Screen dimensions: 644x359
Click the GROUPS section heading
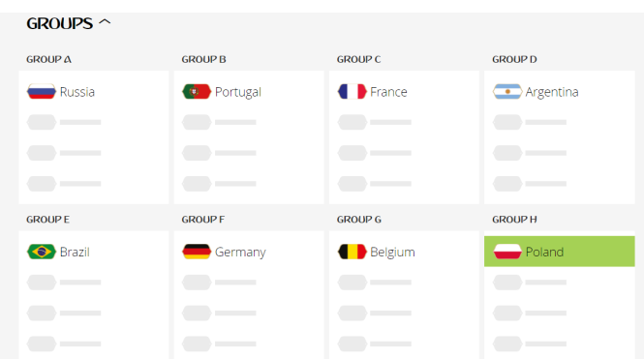(59, 23)
